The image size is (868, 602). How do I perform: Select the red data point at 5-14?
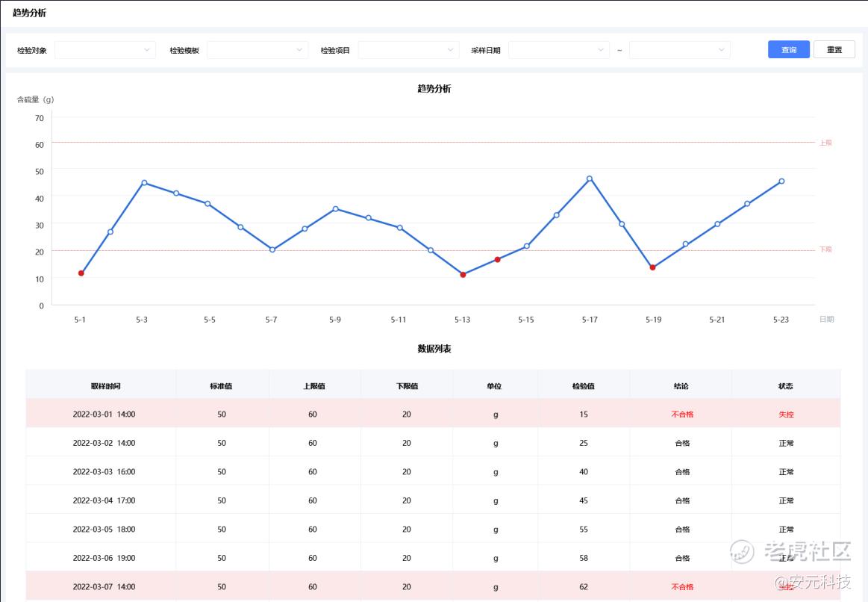point(498,259)
